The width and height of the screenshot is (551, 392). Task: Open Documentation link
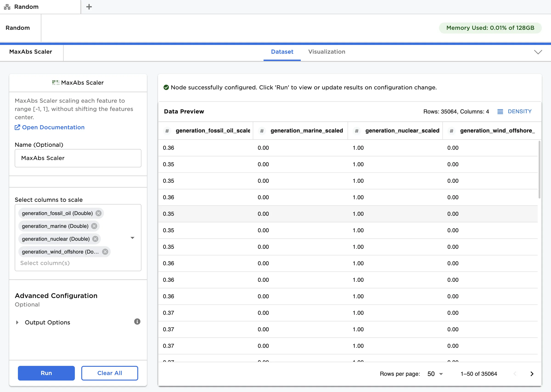click(53, 127)
